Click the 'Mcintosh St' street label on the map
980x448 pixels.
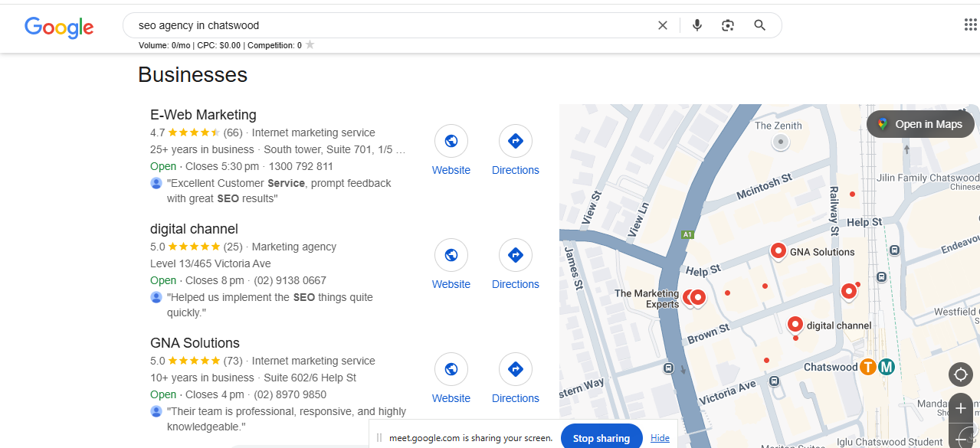tap(764, 186)
